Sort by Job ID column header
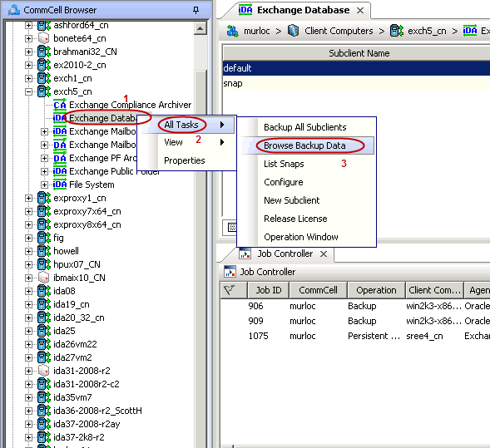 coord(269,290)
